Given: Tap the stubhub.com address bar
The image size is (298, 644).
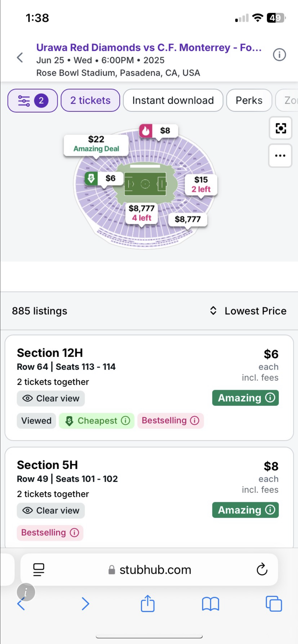Looking at the screenshot, I should click(x=155, y=570).
